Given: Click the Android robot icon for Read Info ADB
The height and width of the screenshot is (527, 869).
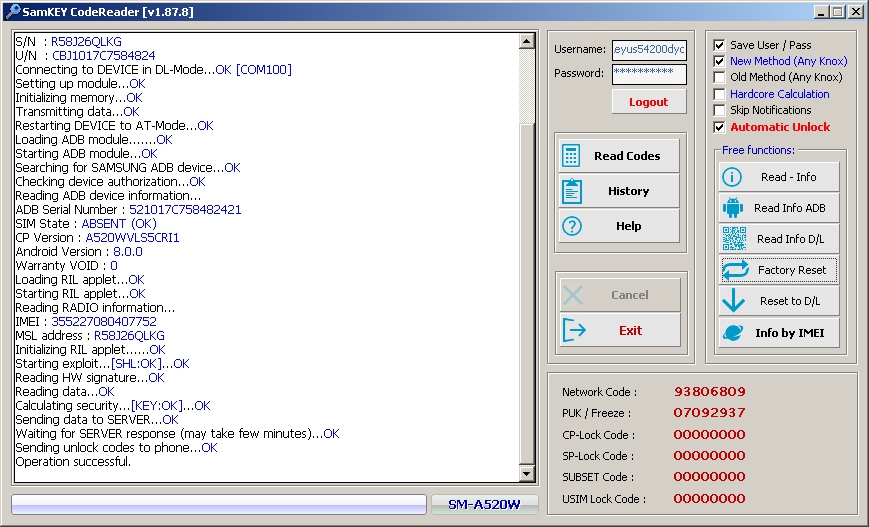Looking at the screenshot, I should tap(733, 208).
